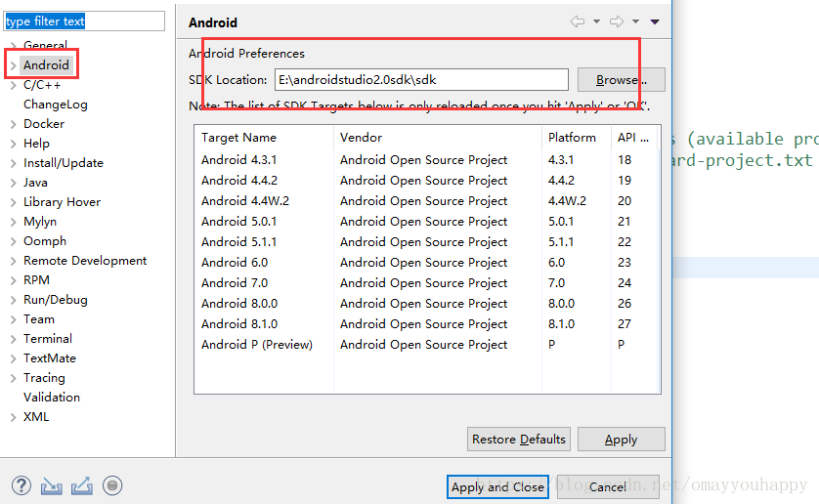Select Run/Debug preferences item

[x=56, y=300]
